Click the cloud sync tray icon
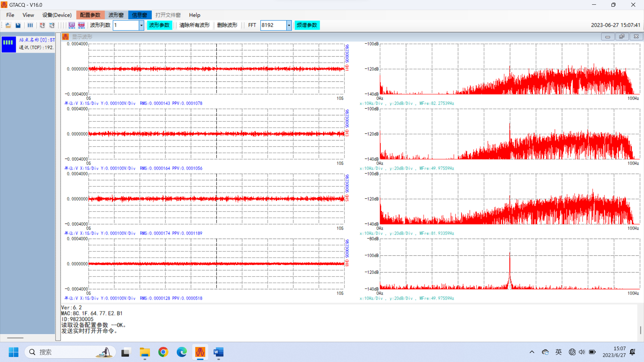 [545, 352]
